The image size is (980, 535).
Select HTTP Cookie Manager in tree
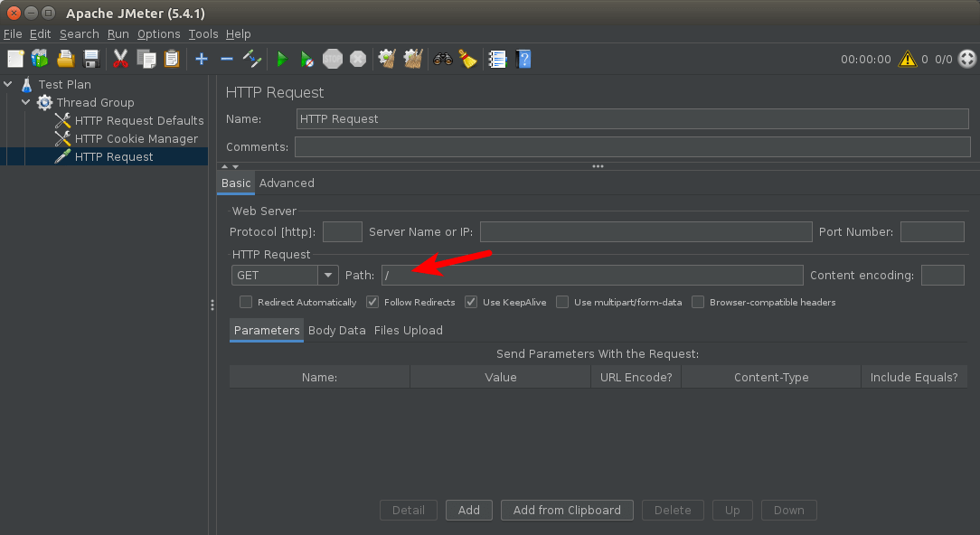coord(136,138)
